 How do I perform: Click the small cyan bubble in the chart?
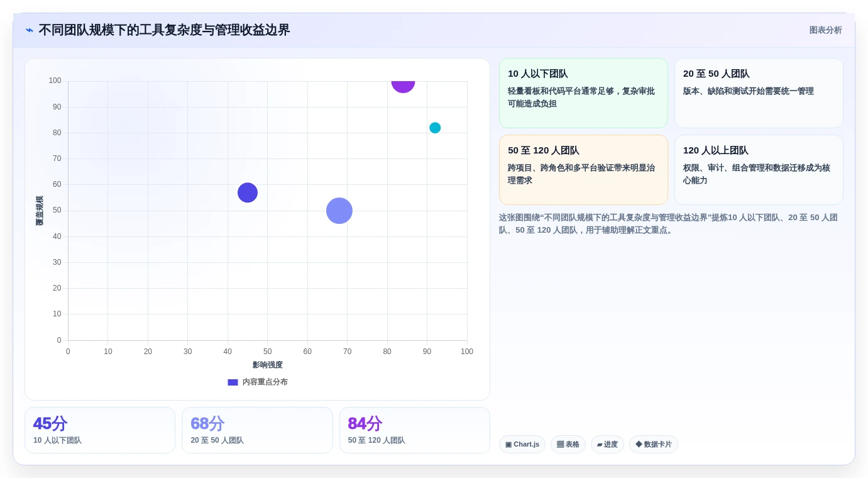(x=435, y=128)
